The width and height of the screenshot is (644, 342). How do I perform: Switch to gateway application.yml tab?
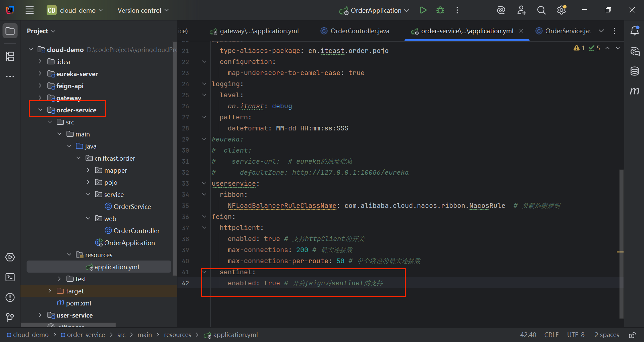254,31
